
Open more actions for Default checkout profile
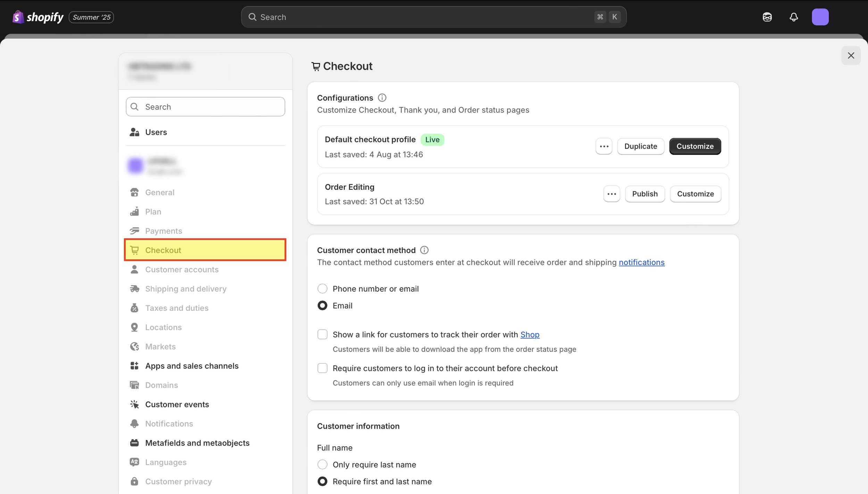(x=604, y=146)
